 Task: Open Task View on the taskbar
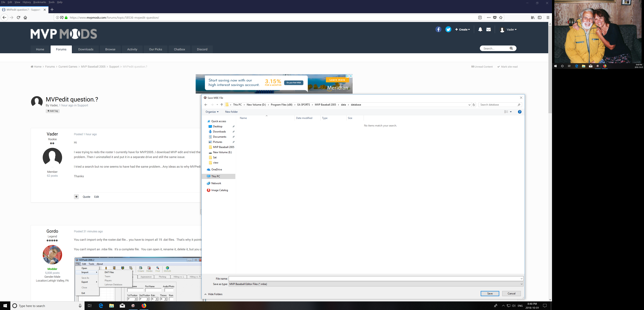point(90,306)
